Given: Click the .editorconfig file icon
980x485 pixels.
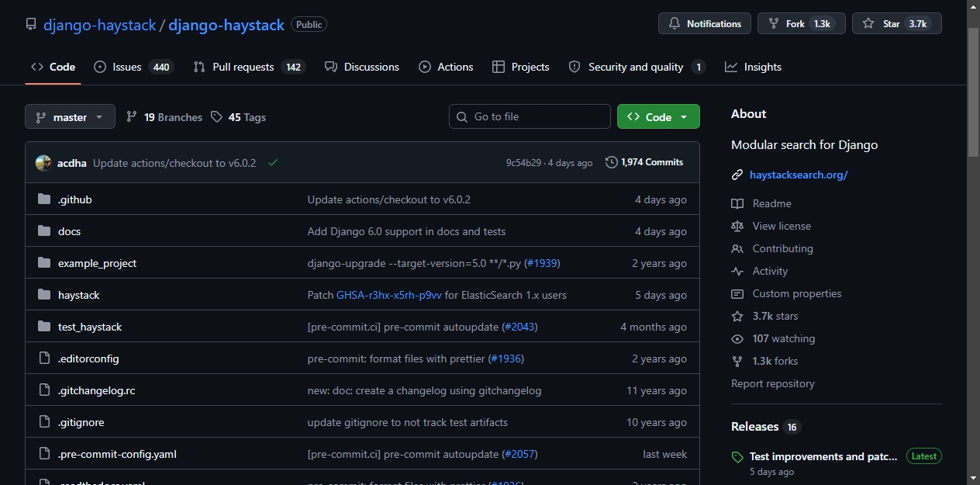Looking at the screenshot, I should coord(44,359).
